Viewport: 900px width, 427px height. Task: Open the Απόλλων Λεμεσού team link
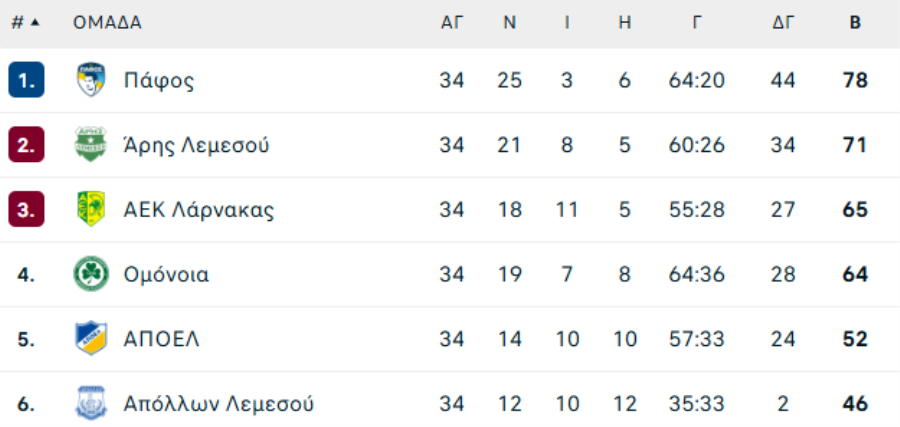pyautogui.click(x=219, y=404)
